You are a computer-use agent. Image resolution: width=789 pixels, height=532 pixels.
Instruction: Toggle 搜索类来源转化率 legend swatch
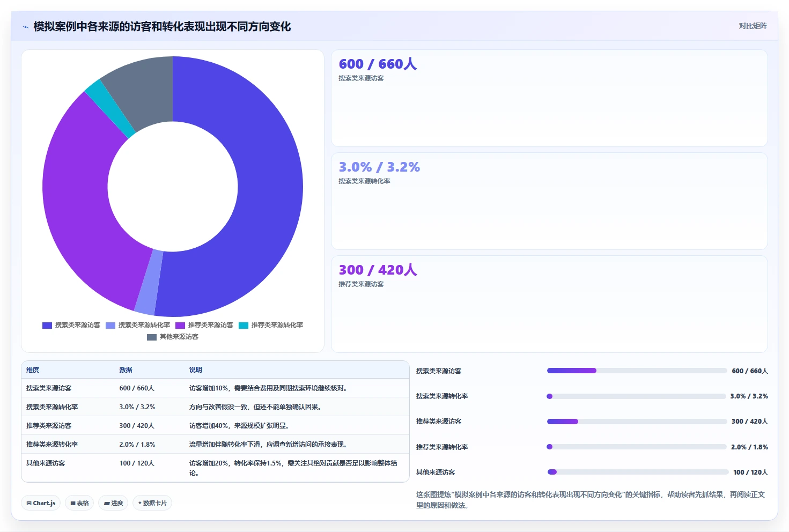[x=110, y=325]
